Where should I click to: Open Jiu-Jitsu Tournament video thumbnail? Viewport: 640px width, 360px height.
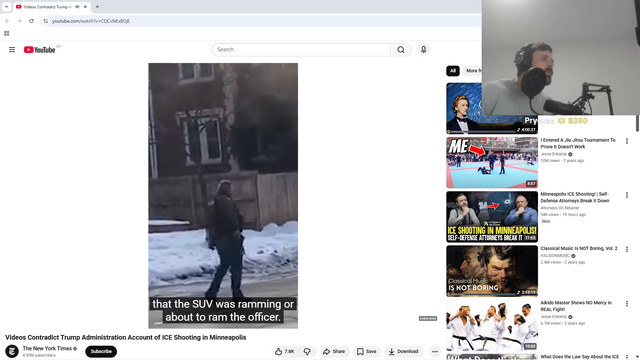tap(492, 162)
